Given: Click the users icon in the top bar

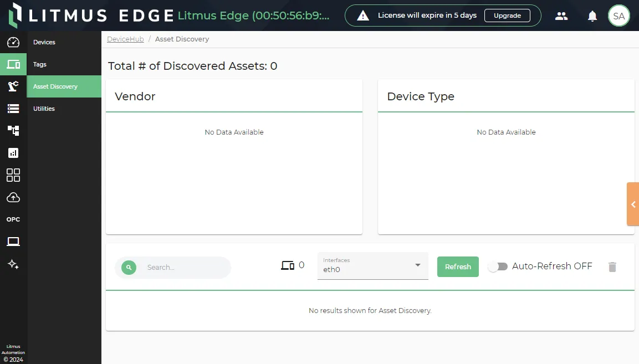Looking at the screenshot, I should (561, 16).
